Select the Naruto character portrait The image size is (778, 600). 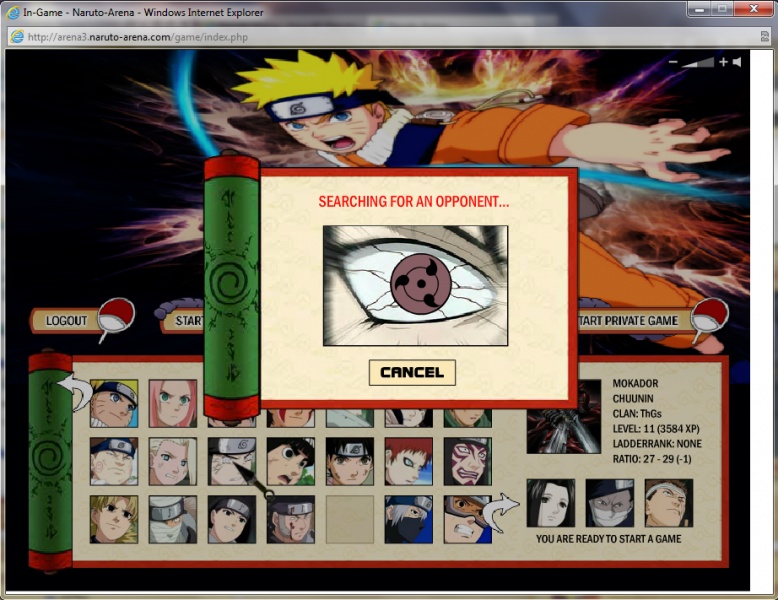pos(114,403)
